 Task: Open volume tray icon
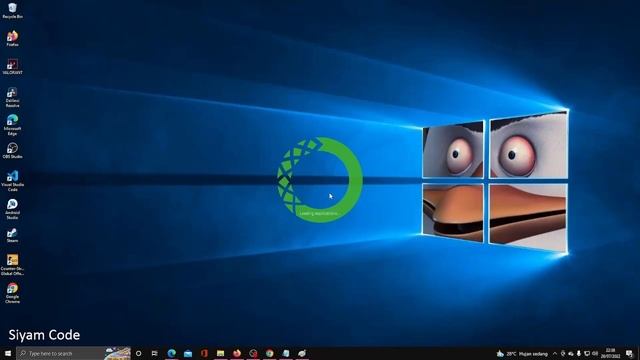[595, 353]
